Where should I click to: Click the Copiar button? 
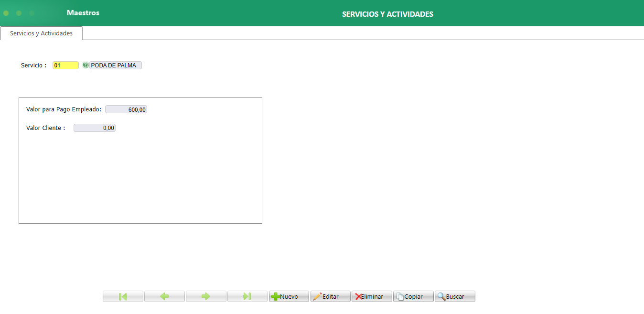(413, 296)
